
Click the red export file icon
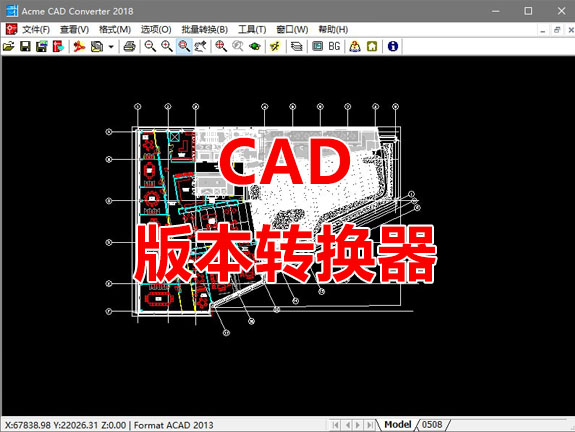pos(58,46)
